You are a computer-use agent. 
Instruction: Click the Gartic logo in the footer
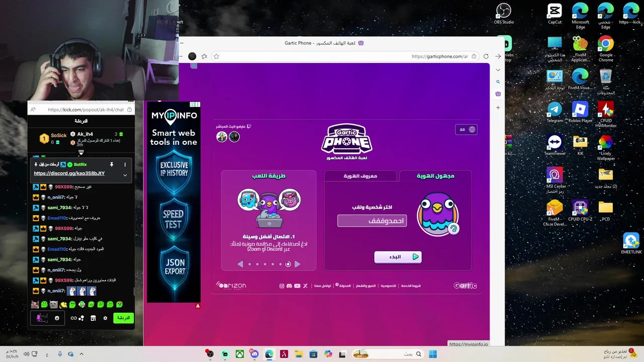tap(465, 286)
